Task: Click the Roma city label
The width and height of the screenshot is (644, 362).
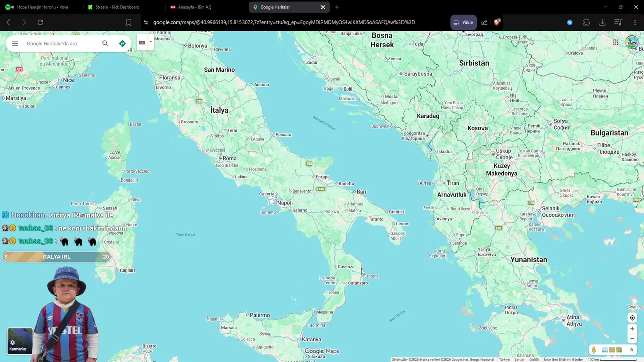Action: pyautogui.click(x=229, y=158)
